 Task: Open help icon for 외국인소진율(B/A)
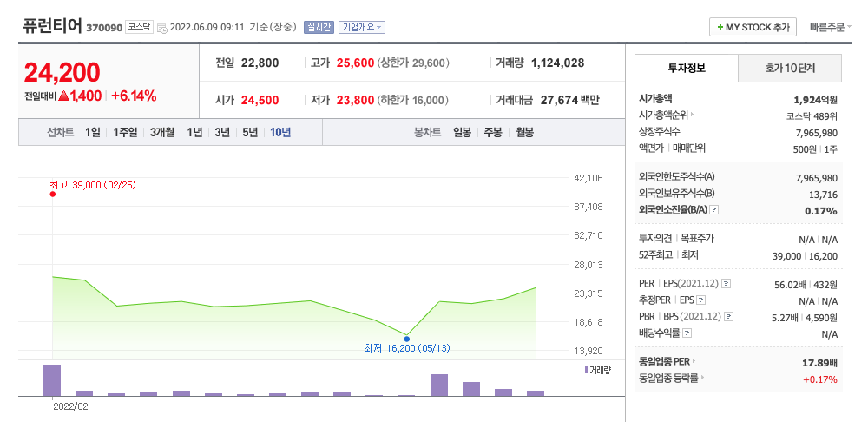click(x=714, y=210)
